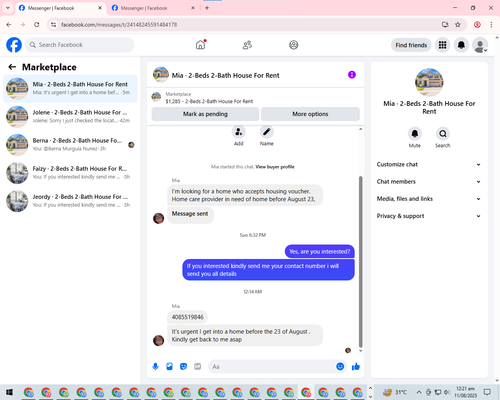The width and height of the screenshot is (500, 400).
Task: Open the nine-dot menu grid
Action: [442, 45]
